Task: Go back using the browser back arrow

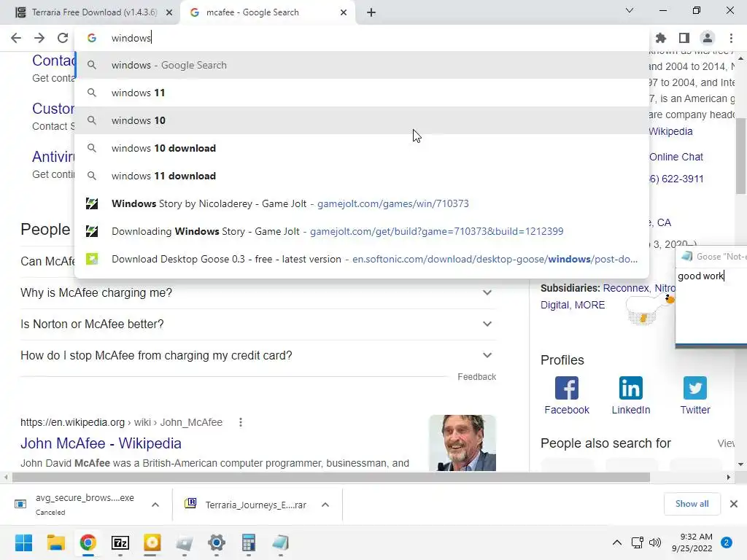Action: pos(16,38)
